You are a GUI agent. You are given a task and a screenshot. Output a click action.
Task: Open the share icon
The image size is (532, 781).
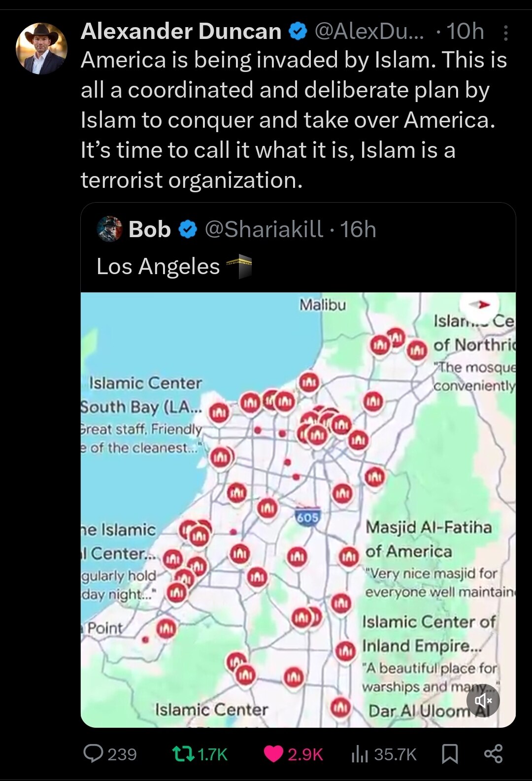point(493,753)
